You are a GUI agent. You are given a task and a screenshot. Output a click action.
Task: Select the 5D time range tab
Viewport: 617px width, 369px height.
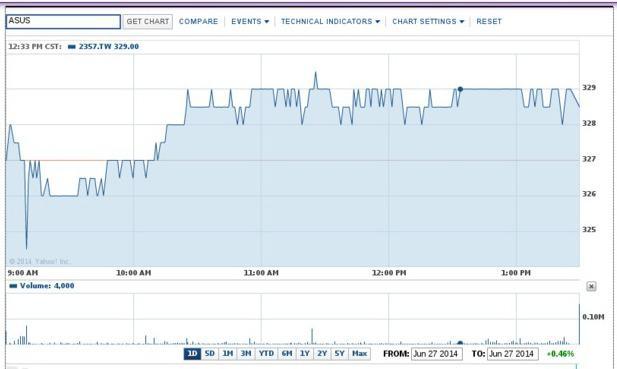pyautogui.click(x=210, y=354)
